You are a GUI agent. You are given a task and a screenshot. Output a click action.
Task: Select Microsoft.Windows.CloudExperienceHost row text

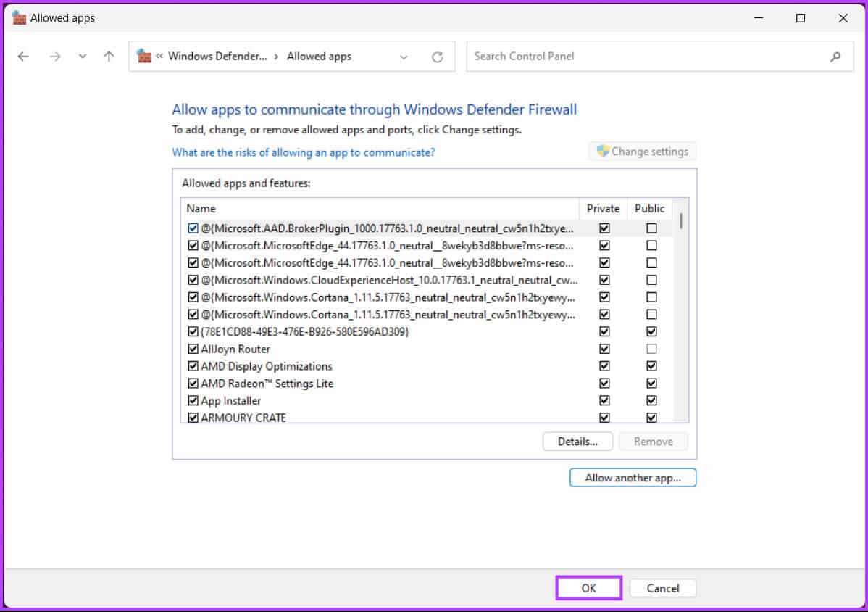pyautogui.click(x=389, y=280)
